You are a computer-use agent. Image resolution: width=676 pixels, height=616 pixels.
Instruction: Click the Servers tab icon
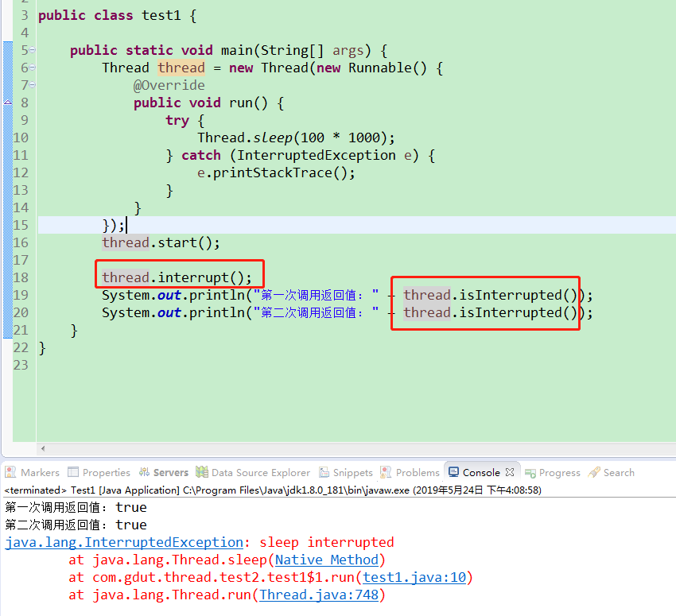click(x=144, y=472)
